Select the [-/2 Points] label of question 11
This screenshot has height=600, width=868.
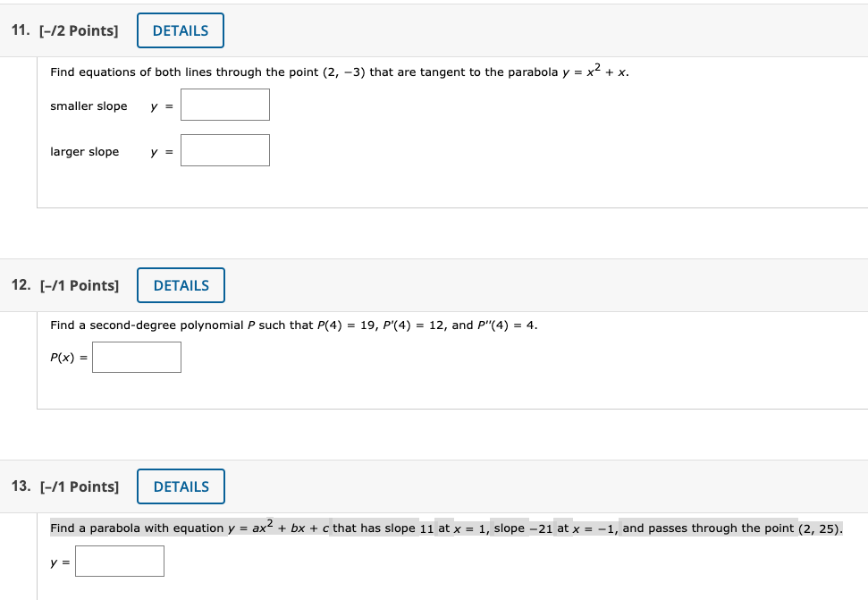click(79, 30)
